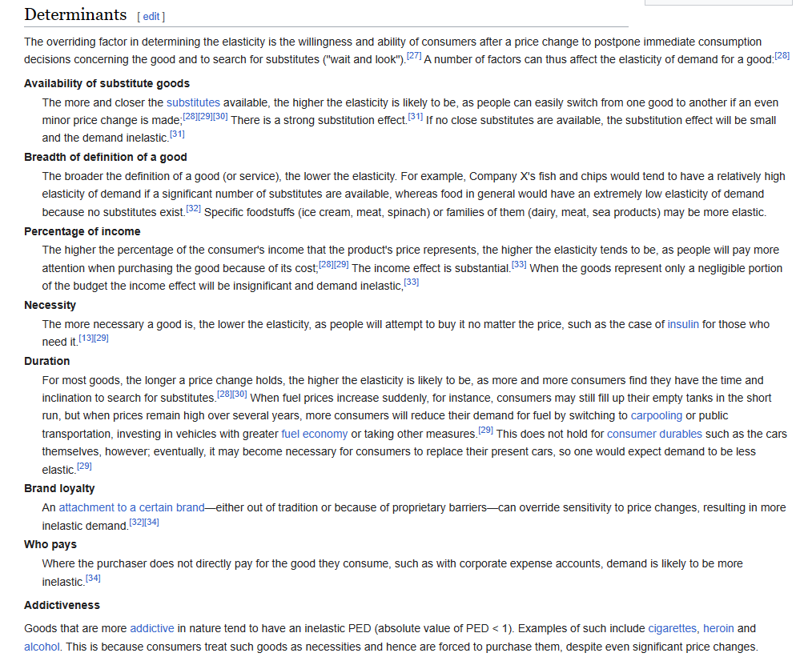The height and width of the screenshot is (661, 812).
Task: Open the substitutes link
Action: pyautogui.click(x=193, y=102)
